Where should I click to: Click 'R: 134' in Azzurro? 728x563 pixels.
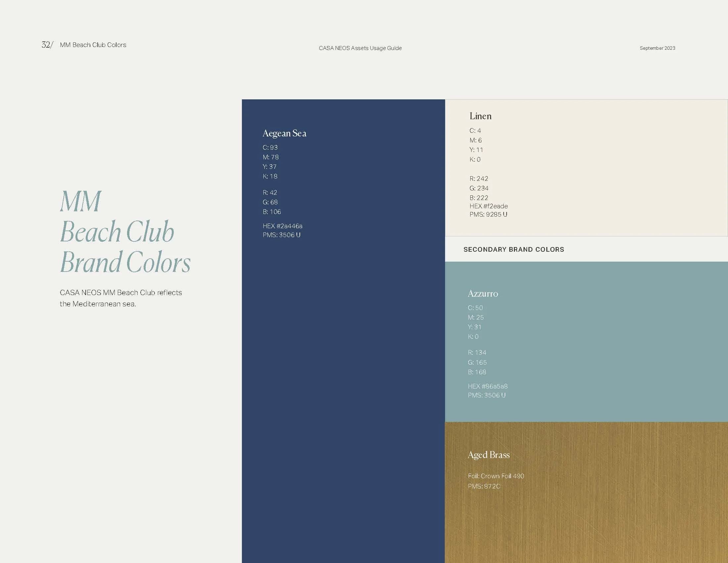click(477, 353)
